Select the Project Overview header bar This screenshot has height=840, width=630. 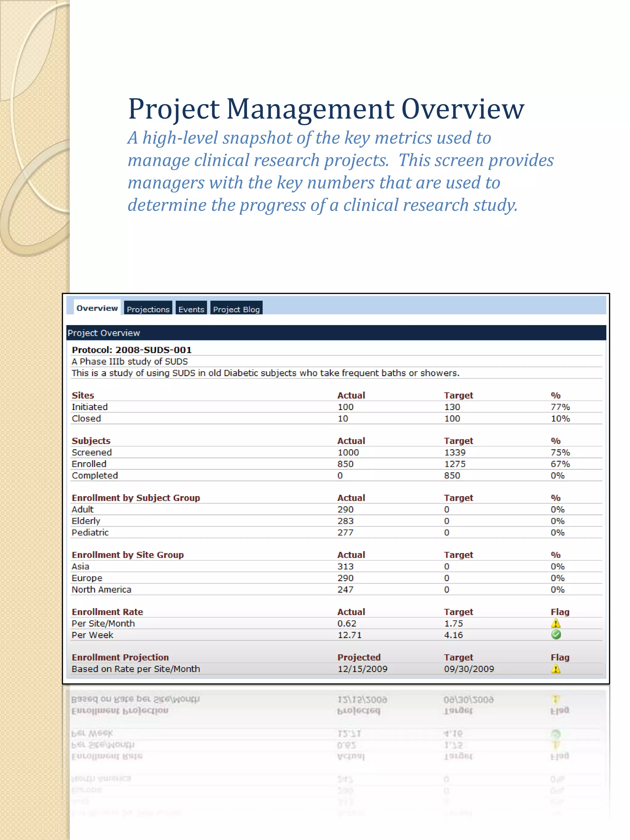pos(336,333)
